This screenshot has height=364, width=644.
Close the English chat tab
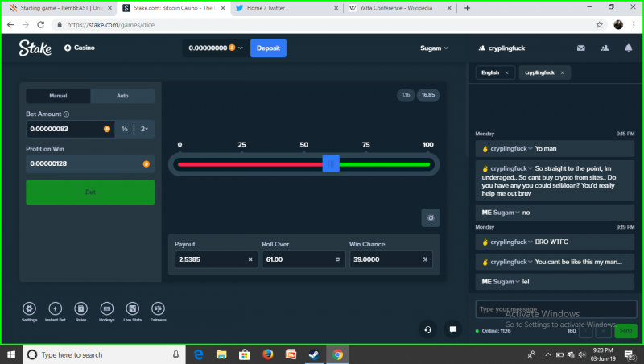(507, 72)
